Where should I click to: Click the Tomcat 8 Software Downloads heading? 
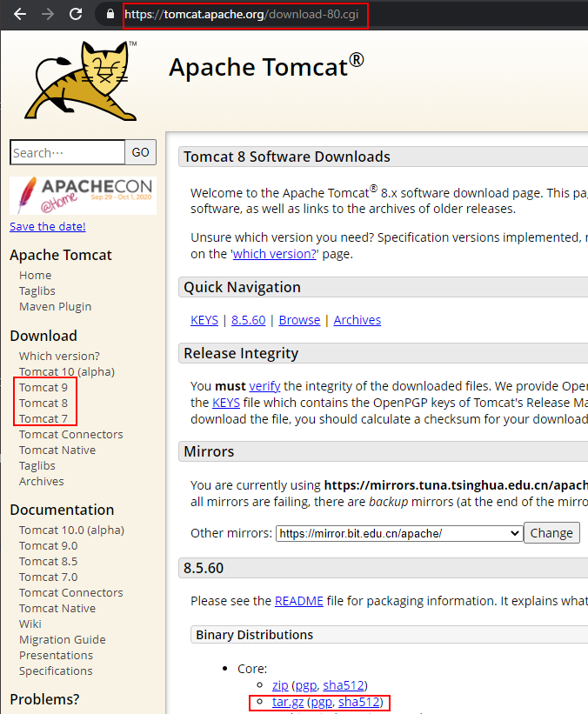(287, 157)
